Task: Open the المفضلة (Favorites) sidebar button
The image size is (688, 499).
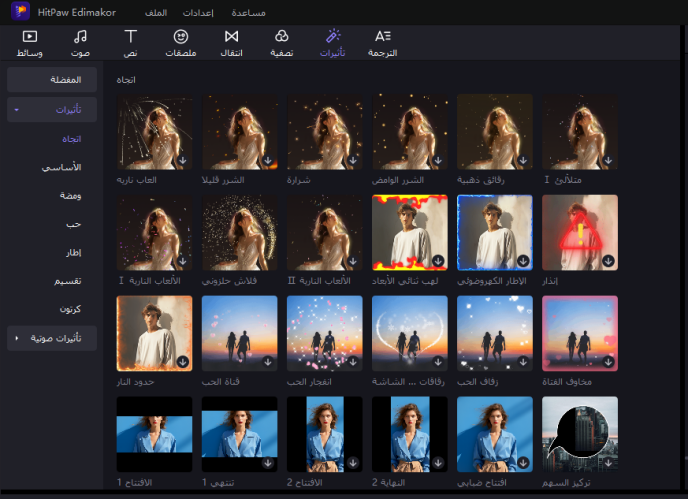Action: pyautogui.click(x=52, y=79)
